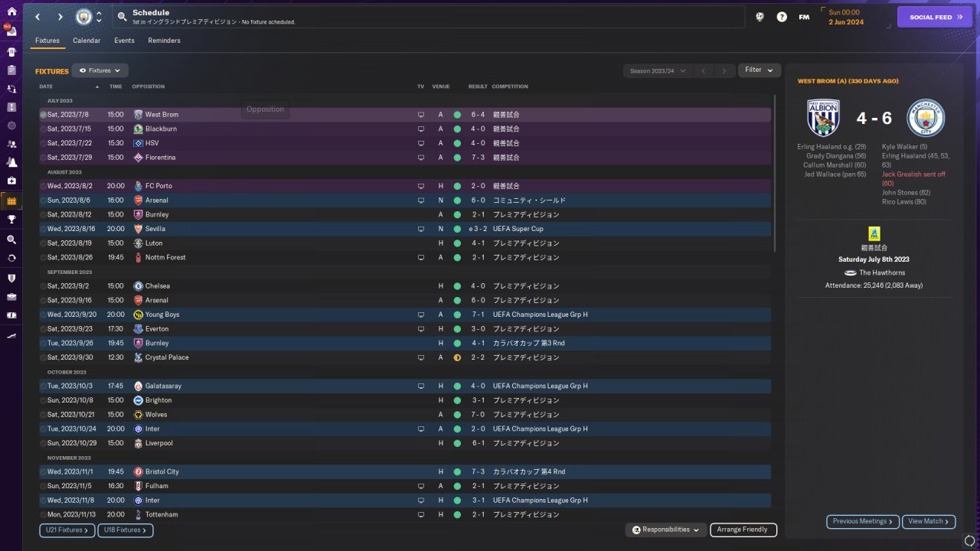Screen dimensions: 980x551
Task: Open the globe/ball icon in sidebar
Action: 11,126
